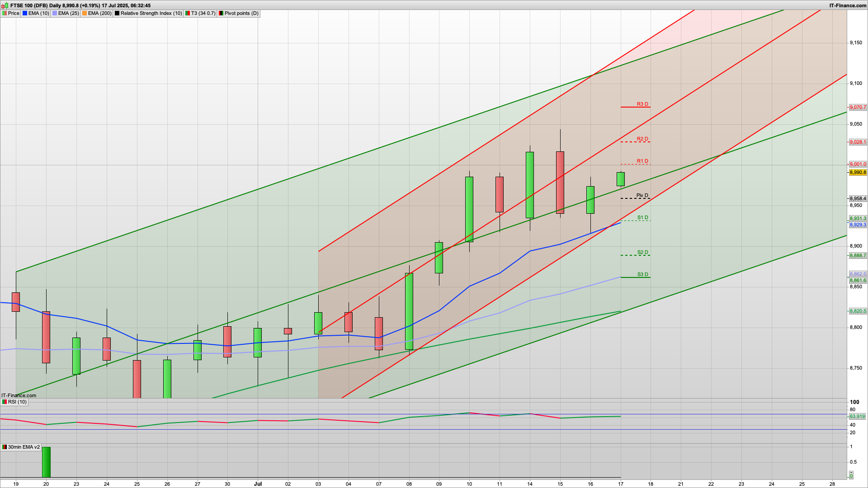Click the R2 D pivot label

click(x=642, y=139)
